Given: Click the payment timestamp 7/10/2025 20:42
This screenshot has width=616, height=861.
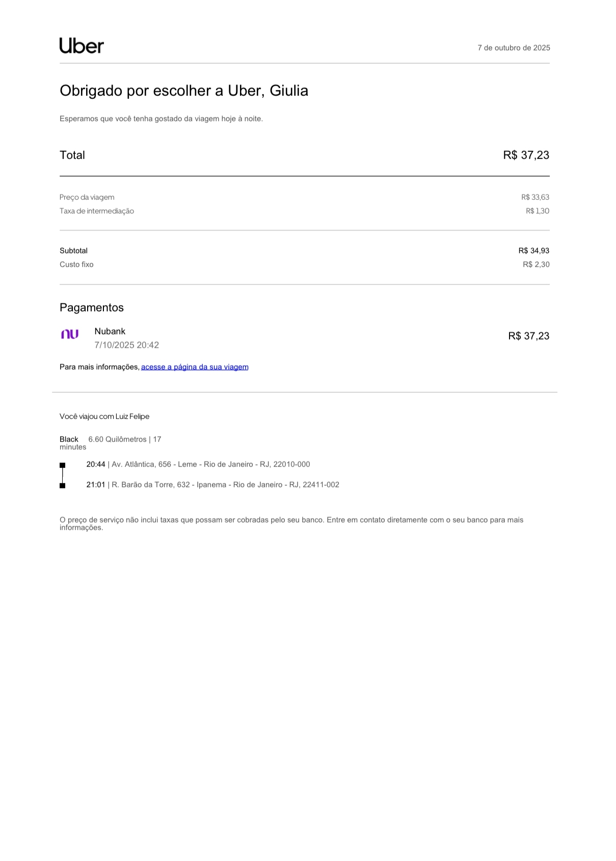Looking at the screenshot, I should coord(126,345).
